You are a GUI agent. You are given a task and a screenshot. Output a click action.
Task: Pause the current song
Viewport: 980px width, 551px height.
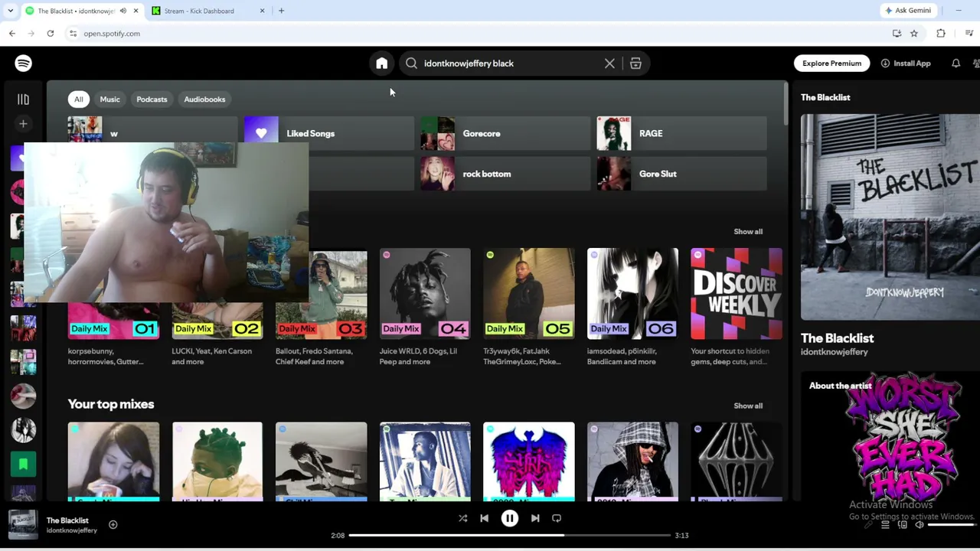509,518
